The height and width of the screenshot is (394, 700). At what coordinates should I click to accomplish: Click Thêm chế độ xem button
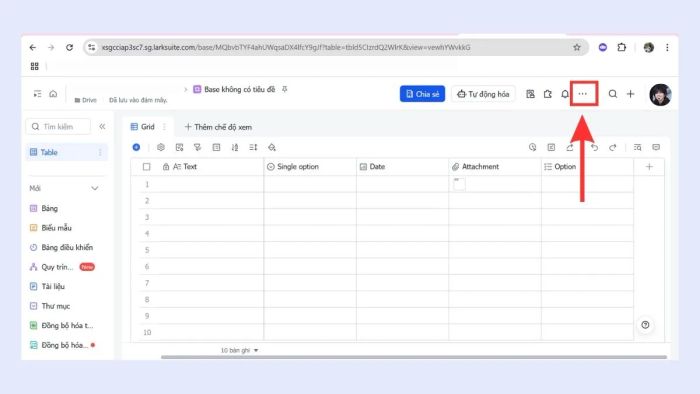[218, 127]
